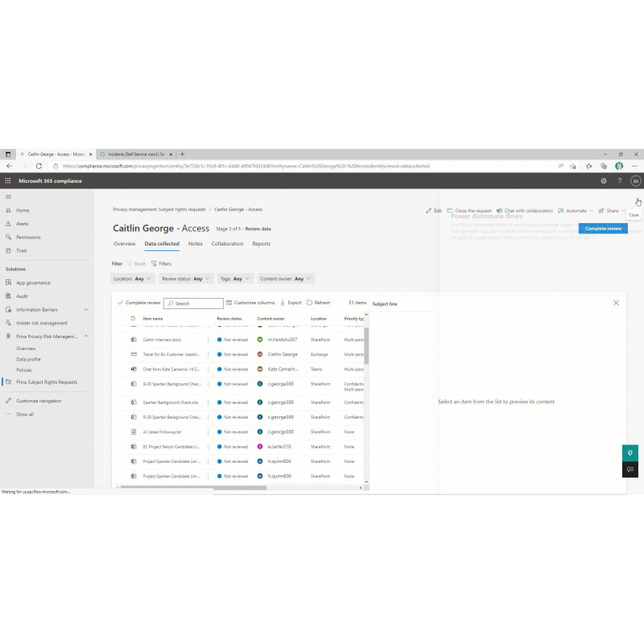Image resolution: width=644 pixels, height=644 pixels.
Task: Click the items list vertical scrollbar
Action: point(366,346)
